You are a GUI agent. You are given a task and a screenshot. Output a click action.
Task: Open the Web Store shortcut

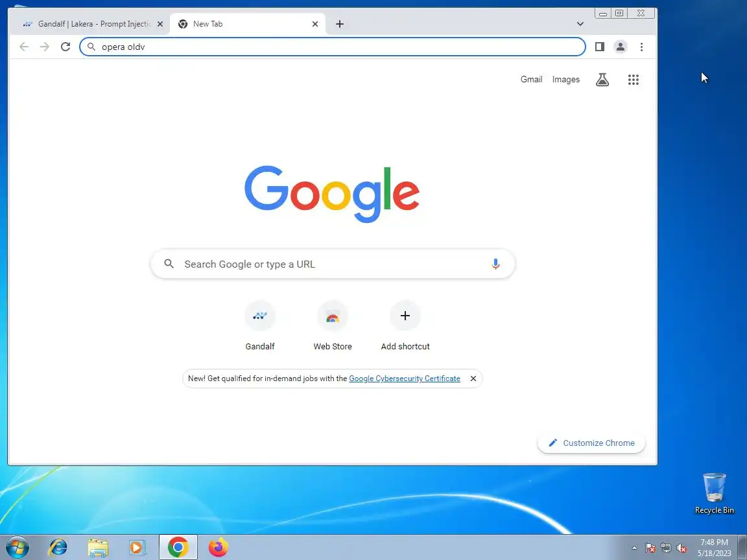coord(333,326)
